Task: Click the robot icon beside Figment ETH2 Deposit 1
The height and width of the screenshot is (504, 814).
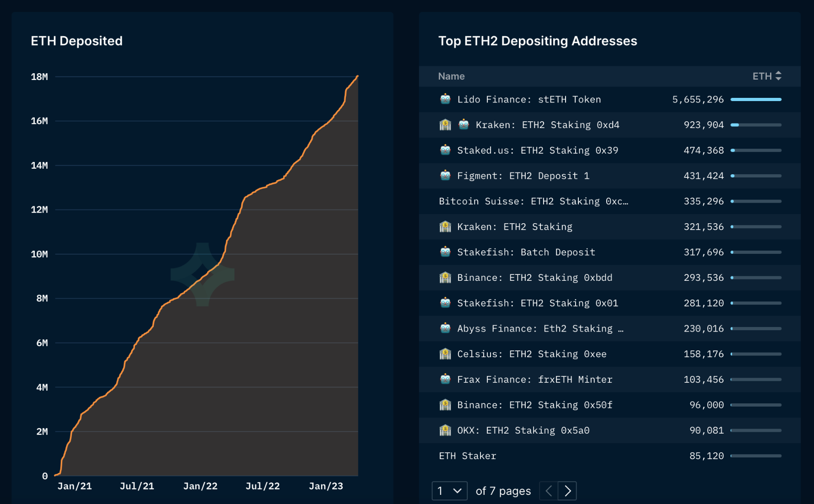Action: click(445, 175)
